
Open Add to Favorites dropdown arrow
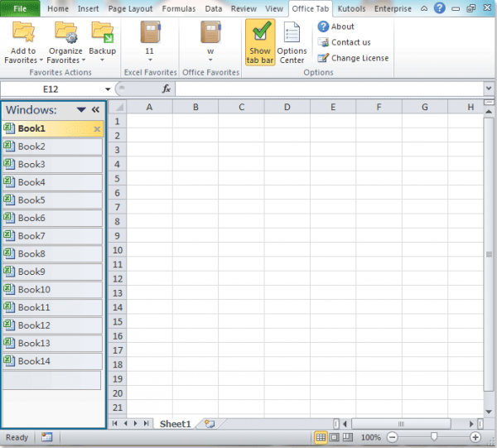[41, 60]
